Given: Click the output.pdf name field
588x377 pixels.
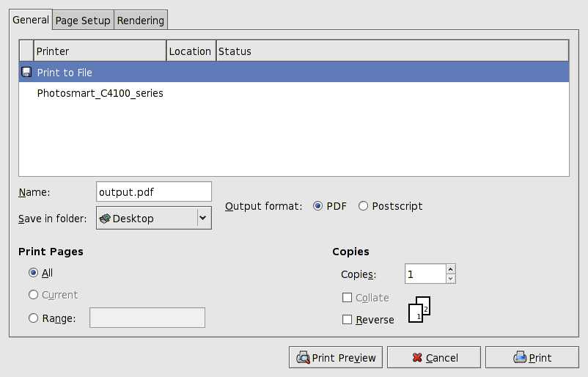Looking at the screenshot, I should pyautogui.click(x=153, y=191).
